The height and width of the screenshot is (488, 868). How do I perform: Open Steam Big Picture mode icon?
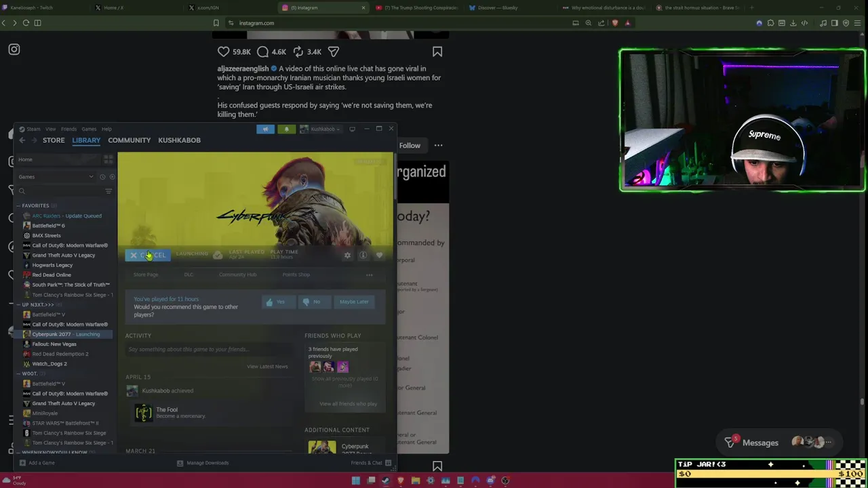pyautogui.click(x=352, y=129)
